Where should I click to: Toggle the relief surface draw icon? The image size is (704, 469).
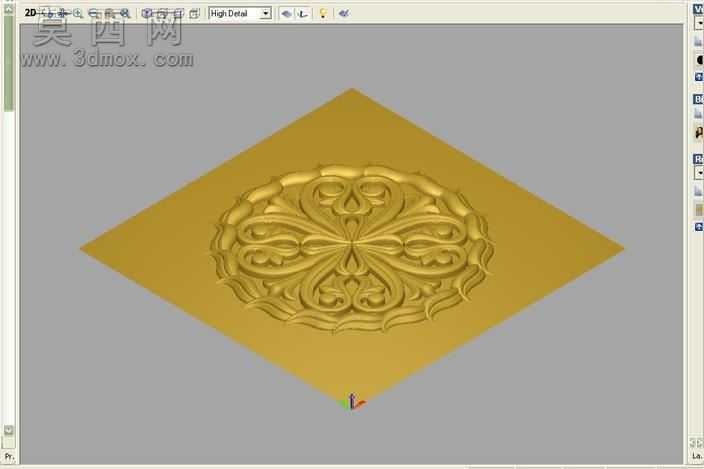[286, 13]
